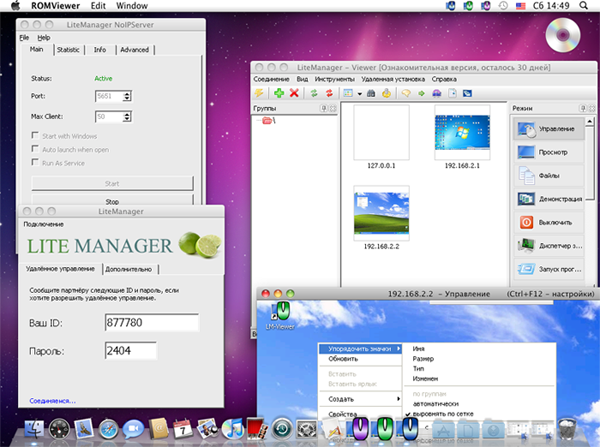This screenshot has height=447, width=600.
Task: Click the red X delete connection icon
Action: pos(294,93)
